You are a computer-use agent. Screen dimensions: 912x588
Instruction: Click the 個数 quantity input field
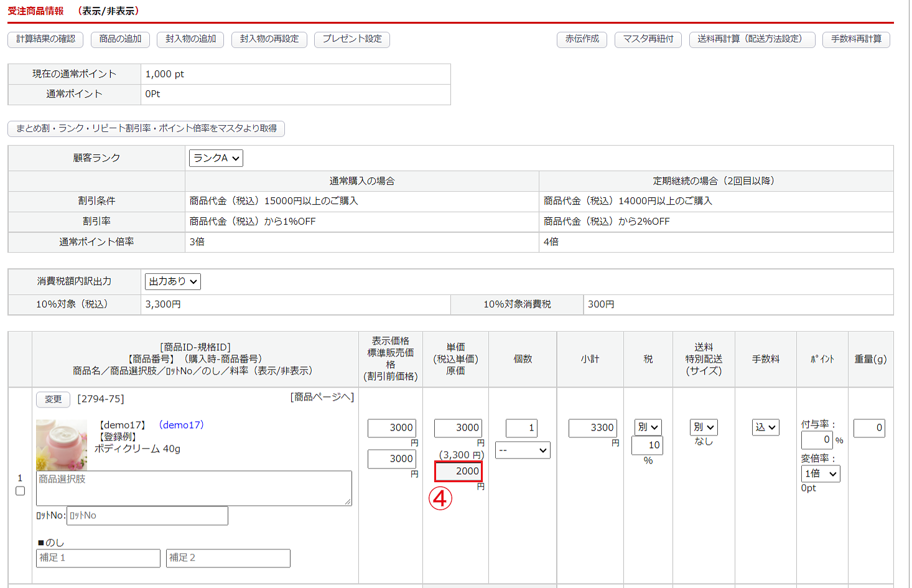(521, 428)
